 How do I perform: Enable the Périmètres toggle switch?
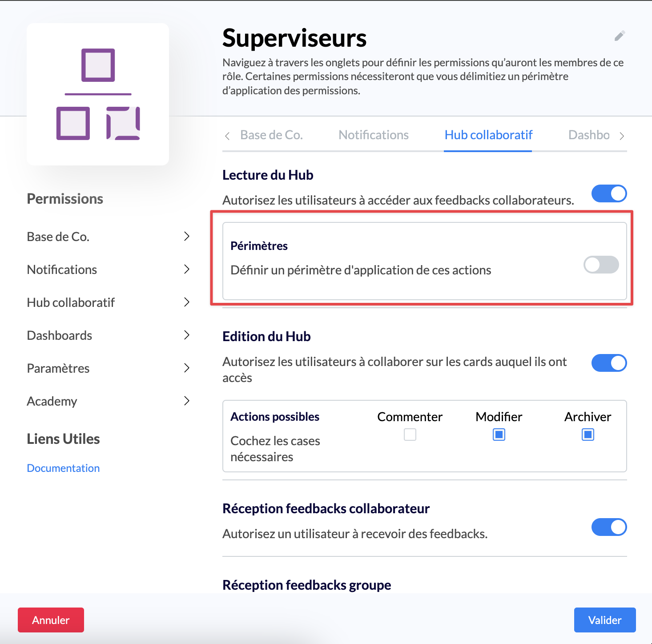click(601, 265)
